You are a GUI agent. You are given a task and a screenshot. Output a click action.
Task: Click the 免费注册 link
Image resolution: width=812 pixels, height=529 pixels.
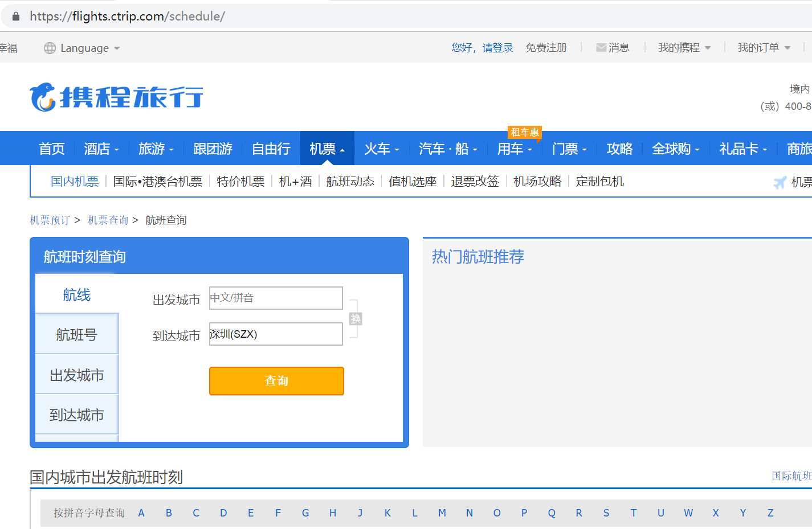[x=546, y=48]
